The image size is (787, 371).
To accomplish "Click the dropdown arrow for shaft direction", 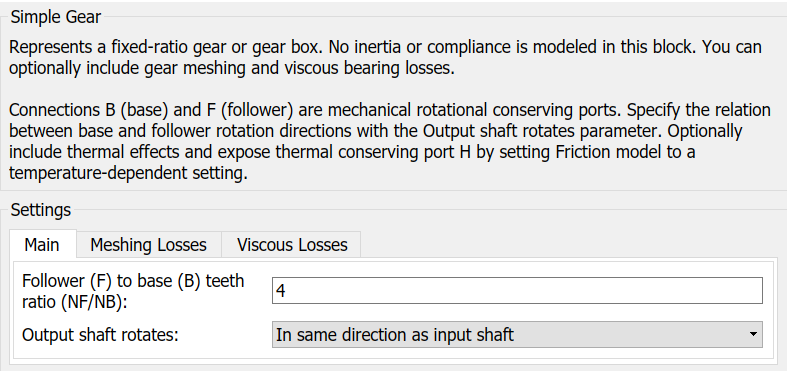I will (x=753, y=334).
